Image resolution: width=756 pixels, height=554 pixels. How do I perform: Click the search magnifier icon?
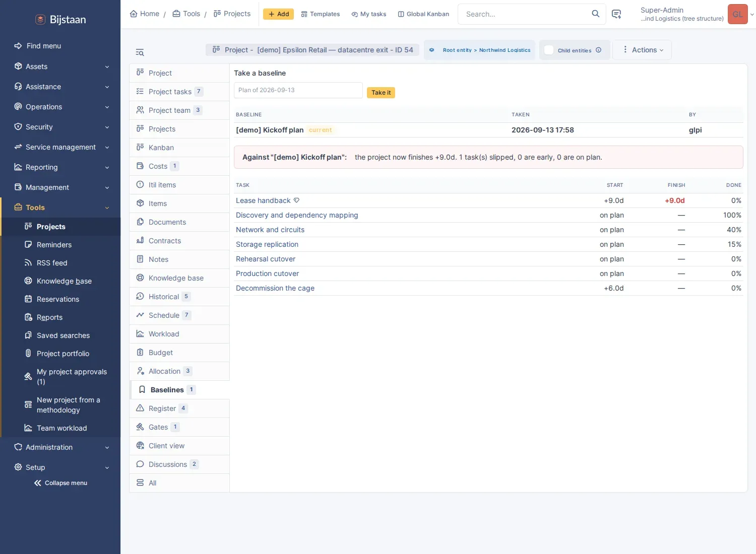(x=595, y=14)
